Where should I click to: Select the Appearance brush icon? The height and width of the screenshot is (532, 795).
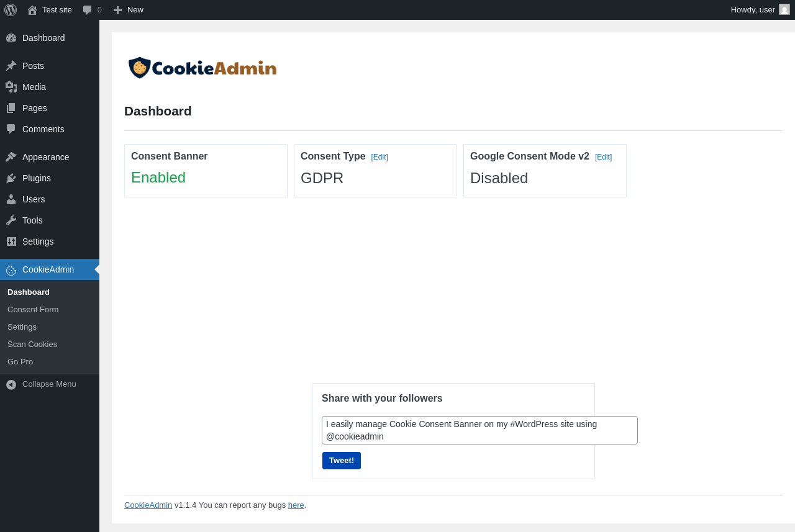[x=11, y=157]
